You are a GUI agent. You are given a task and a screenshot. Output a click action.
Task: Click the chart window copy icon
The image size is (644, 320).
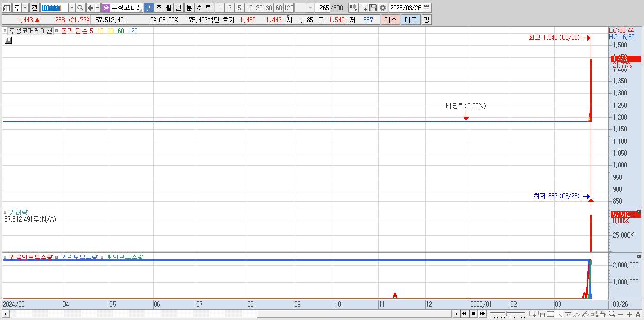tap(603, 314)
